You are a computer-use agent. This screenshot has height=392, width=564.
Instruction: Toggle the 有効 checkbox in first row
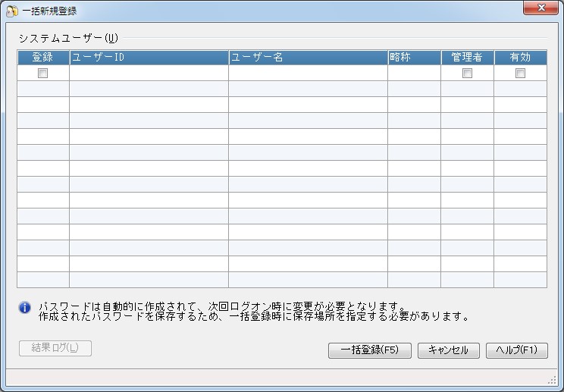(520, 74)
